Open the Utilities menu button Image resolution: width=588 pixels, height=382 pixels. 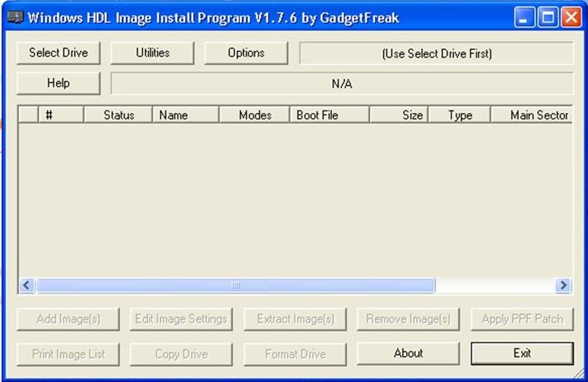[152, 54]
